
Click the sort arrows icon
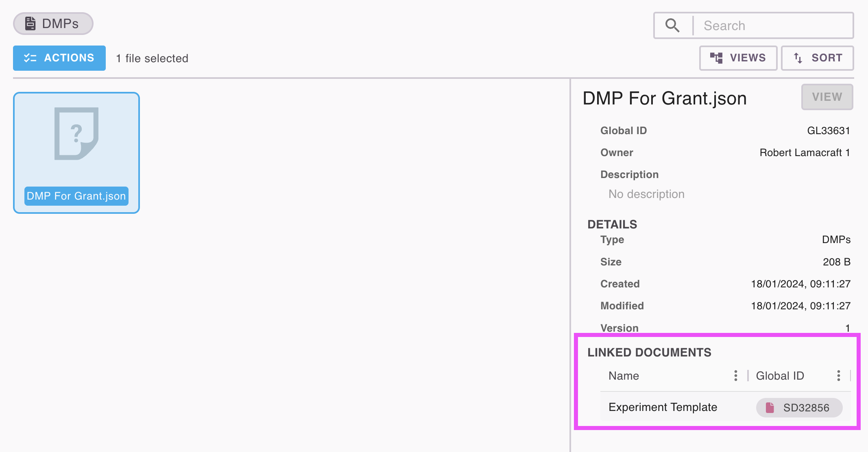tap(798, 58)
